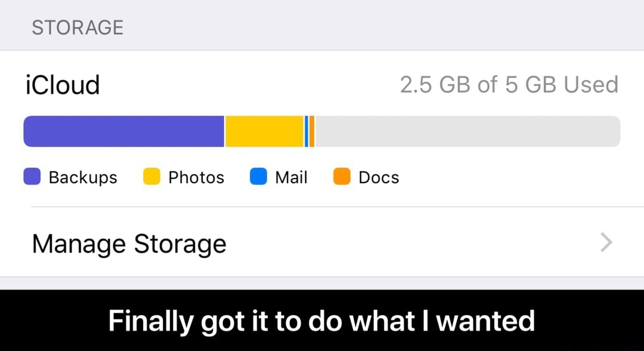Click the "Finally got it" caption text
This screenshot has width=644, height=351.
[x=321, y=321]
